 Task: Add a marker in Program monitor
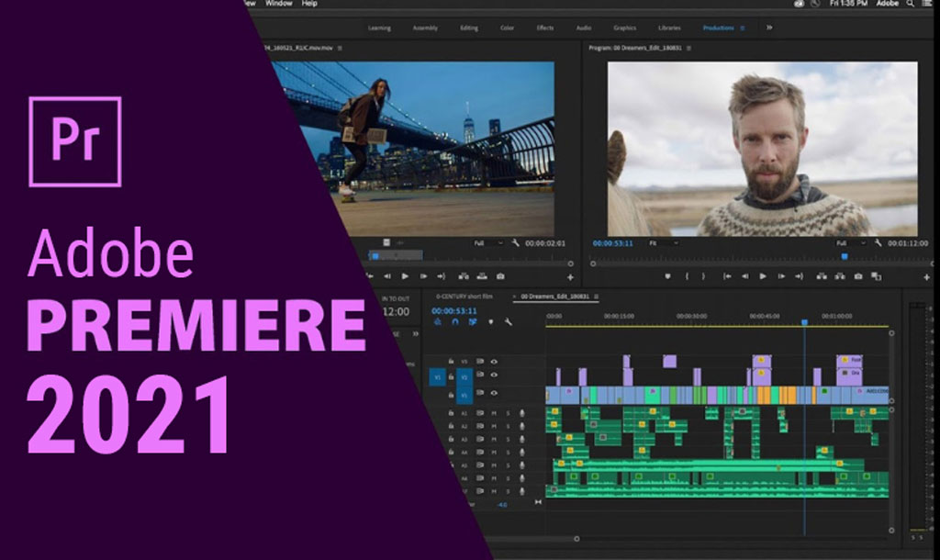pos(667,276)
